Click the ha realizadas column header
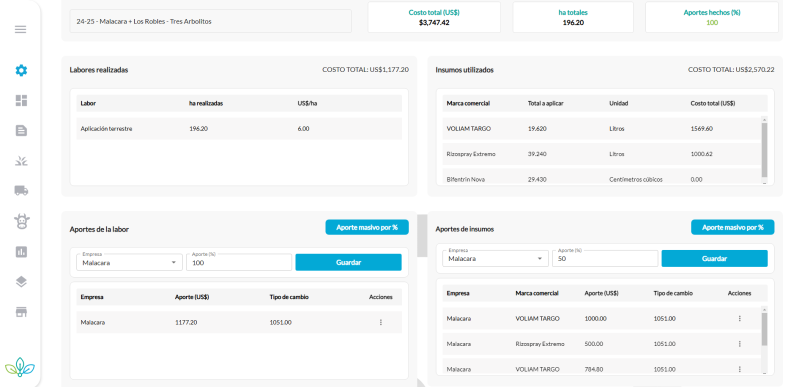 [206, 103]
